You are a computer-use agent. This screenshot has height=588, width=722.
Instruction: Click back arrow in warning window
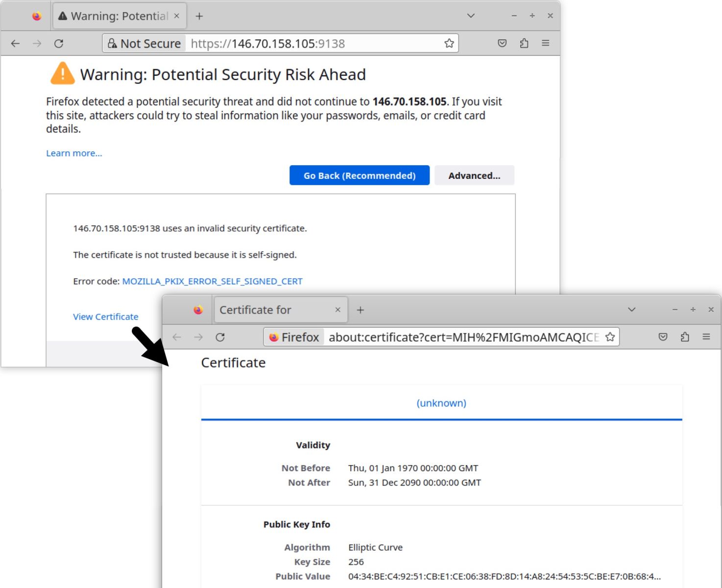[15, 44]
